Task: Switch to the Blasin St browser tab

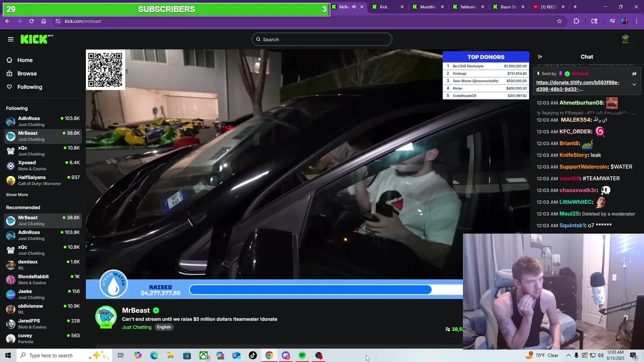Action: [509, 7]
